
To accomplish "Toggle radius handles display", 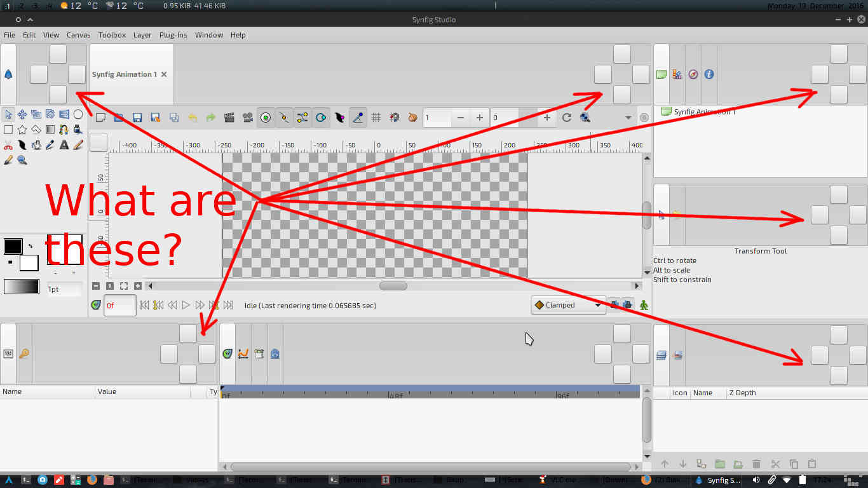I will point(321,118).
